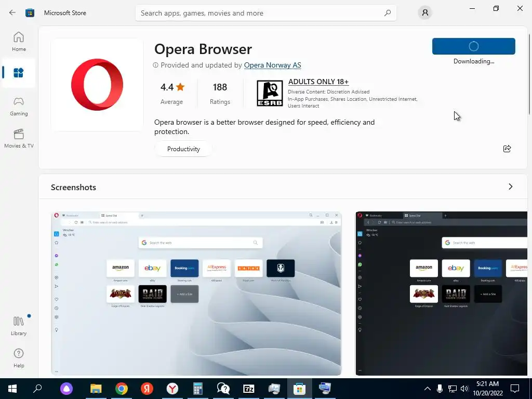Open the Get Help chat-bubble taskbar icon
This screenshot has width=532, height=399.
223,389
